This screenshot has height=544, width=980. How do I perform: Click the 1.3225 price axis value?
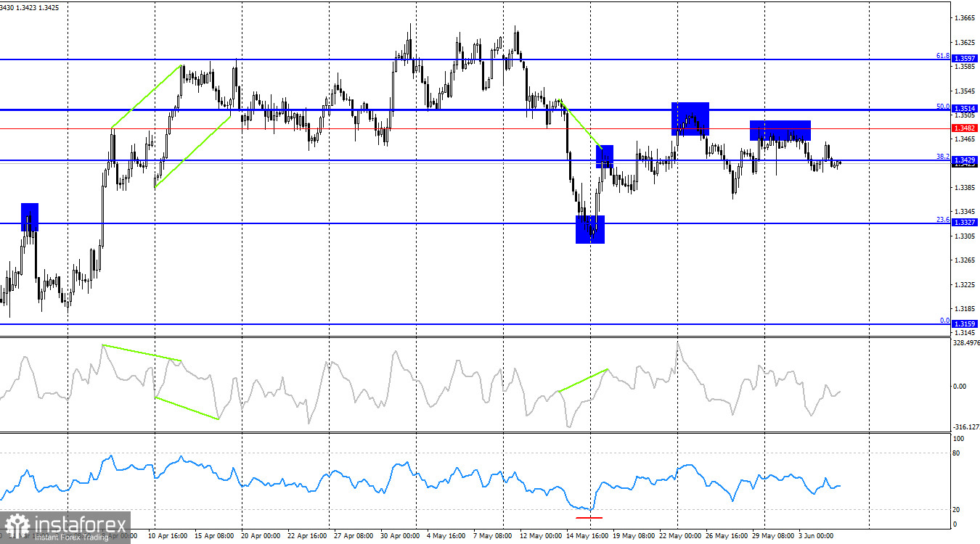[x=964, y=284]
